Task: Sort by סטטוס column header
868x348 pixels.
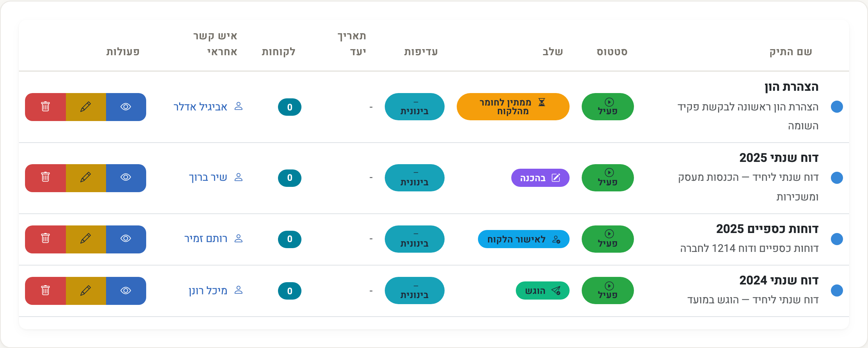Action: click(612, 52)
